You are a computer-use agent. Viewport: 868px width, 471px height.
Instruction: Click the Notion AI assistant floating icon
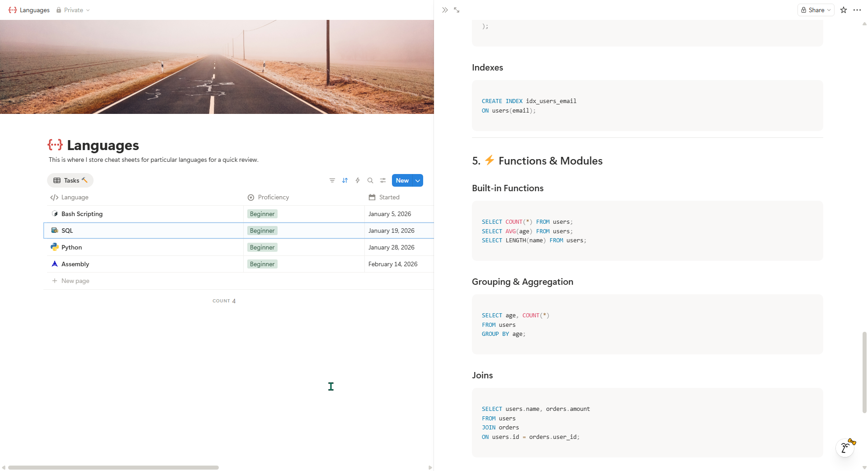click(844, 448)
